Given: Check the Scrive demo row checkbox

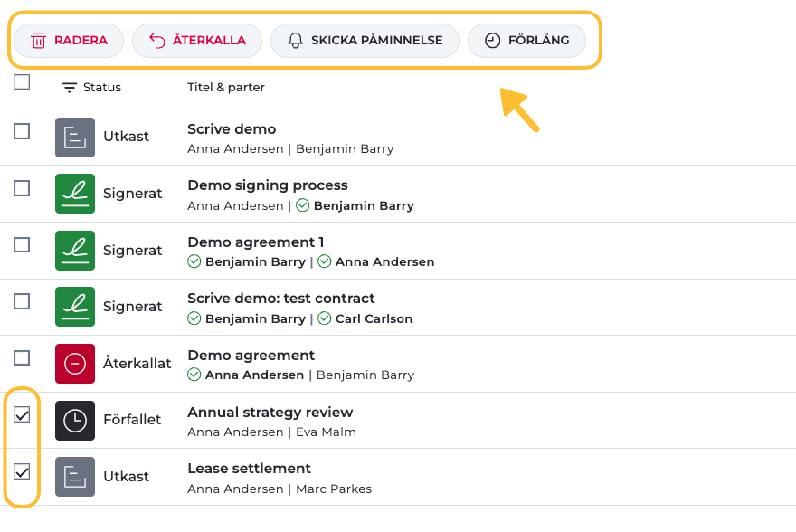Looking at the screenshot, I should click(22, 131).
